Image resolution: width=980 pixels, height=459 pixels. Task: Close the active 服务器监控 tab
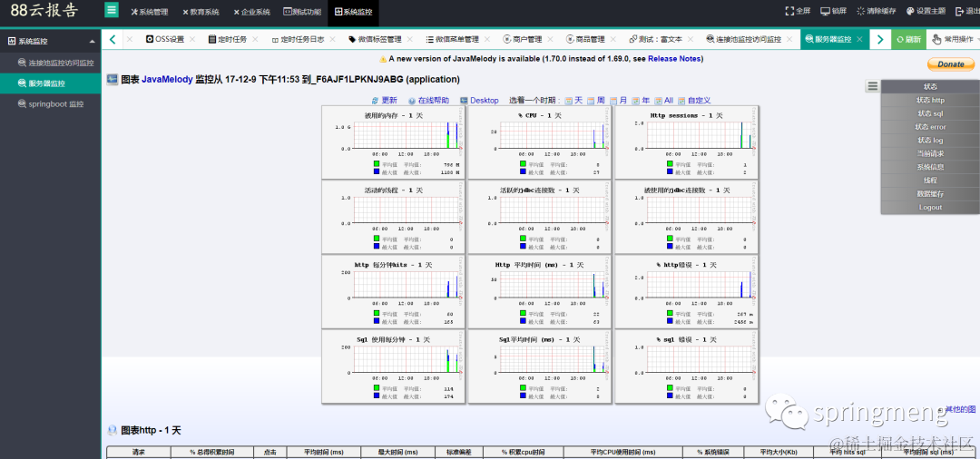[x=859, y=39]
